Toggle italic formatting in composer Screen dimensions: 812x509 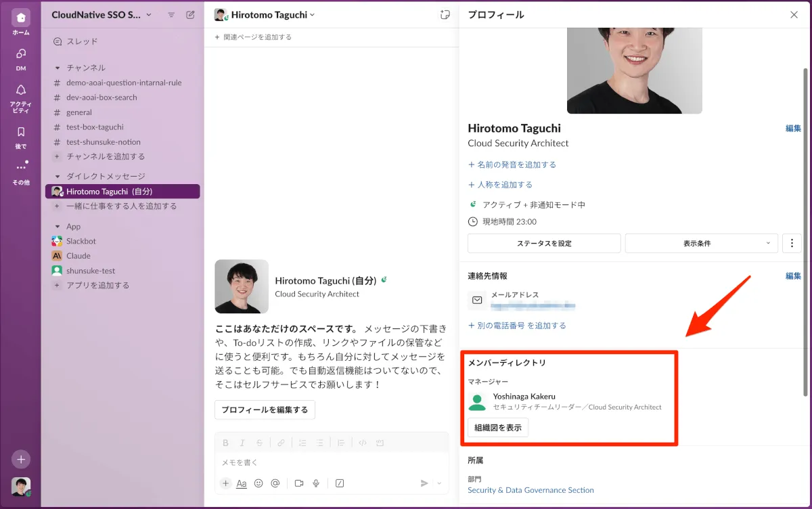click(243, 443)
